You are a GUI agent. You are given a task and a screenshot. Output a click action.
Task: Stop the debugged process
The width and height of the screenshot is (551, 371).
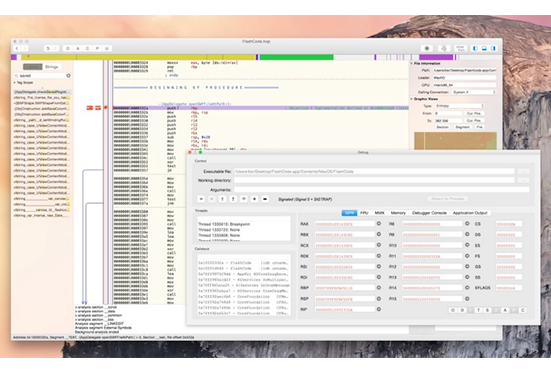click(x=254, y=199)
